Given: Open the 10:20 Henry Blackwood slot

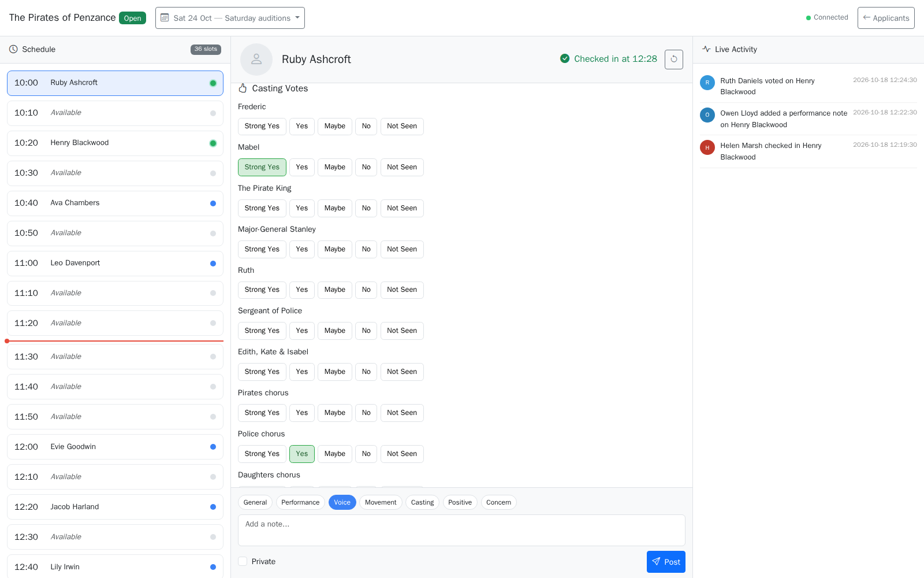Looking at the screenshot, I should point(115,143).
